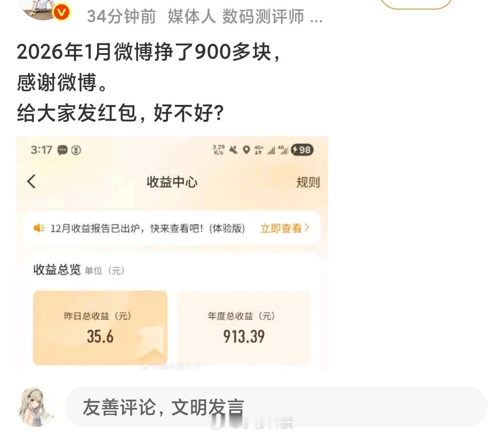
Task: Tap the orange V verification badge
Action: 61,12
